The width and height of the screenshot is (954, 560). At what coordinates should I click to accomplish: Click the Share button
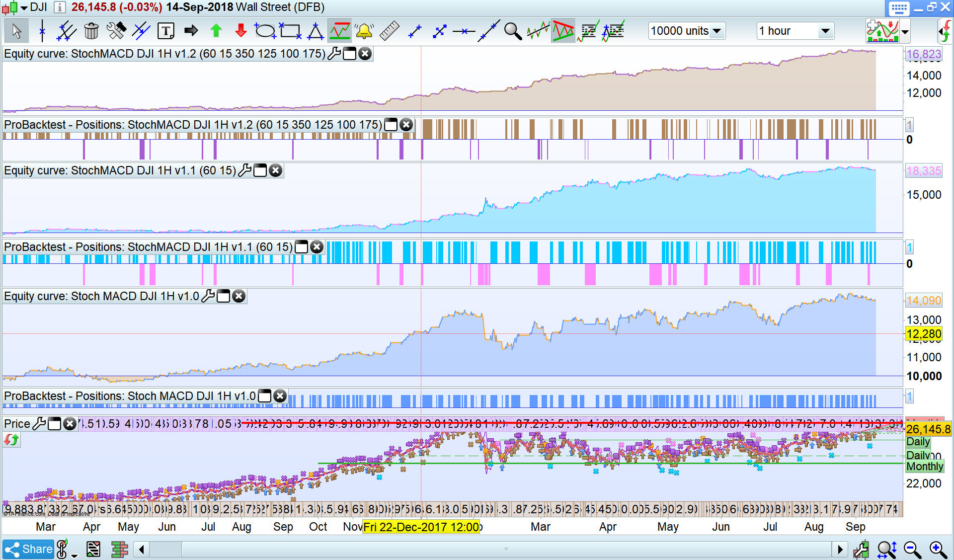tap(28, 549)
